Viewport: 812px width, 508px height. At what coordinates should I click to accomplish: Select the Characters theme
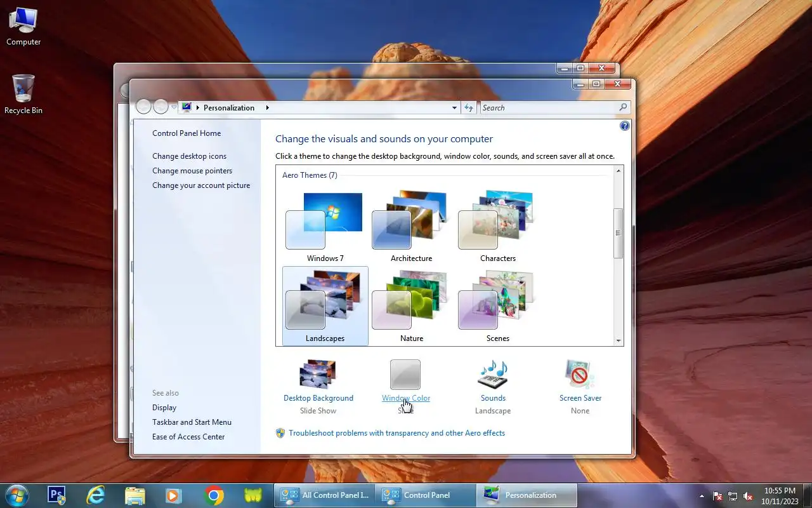click(x=497, y=226)
